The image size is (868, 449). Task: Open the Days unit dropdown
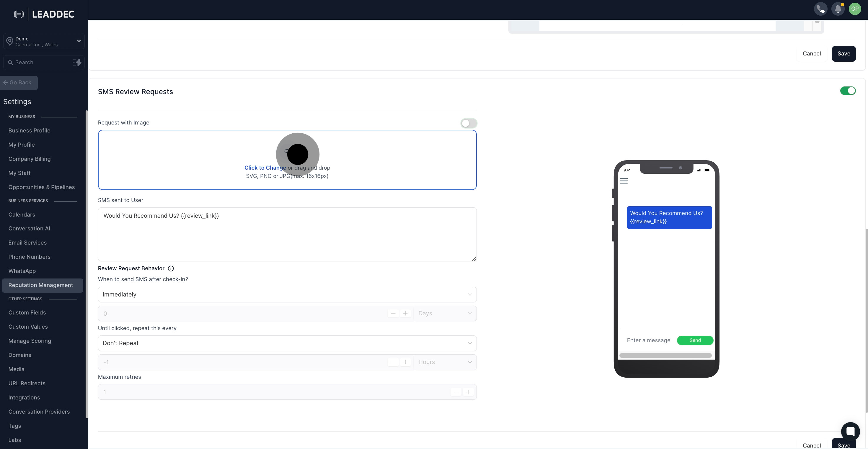pos(445,313)
